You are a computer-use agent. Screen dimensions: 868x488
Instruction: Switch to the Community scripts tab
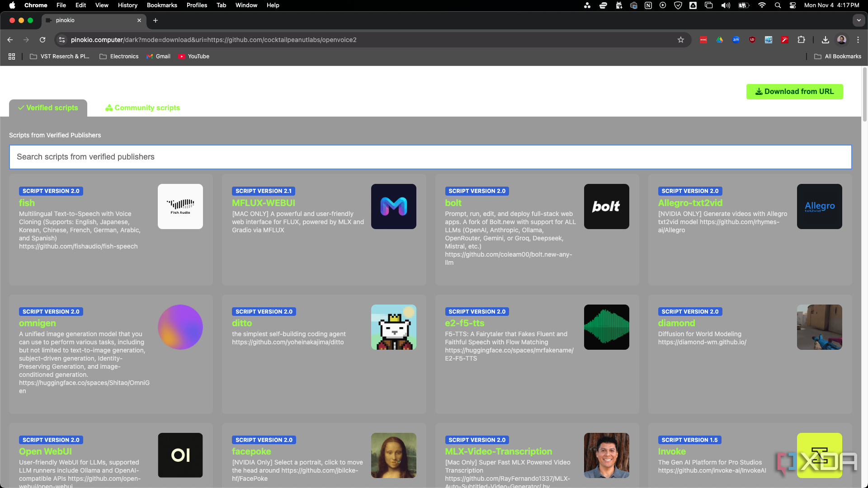pyautogui.click(x=142, y=108)
